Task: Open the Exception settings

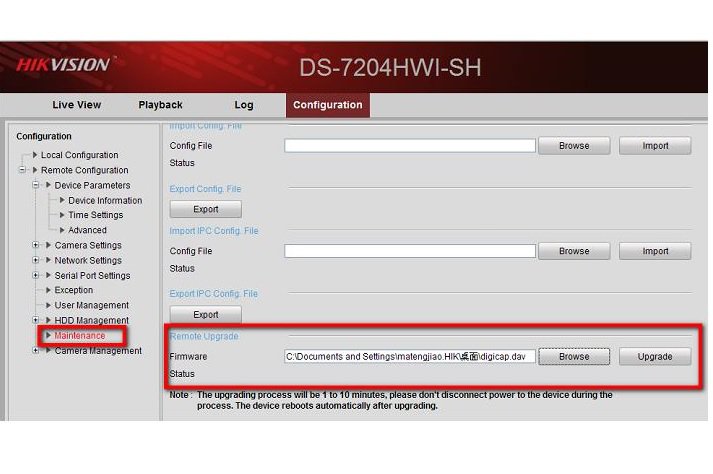Action: click(x=74, y=290)
